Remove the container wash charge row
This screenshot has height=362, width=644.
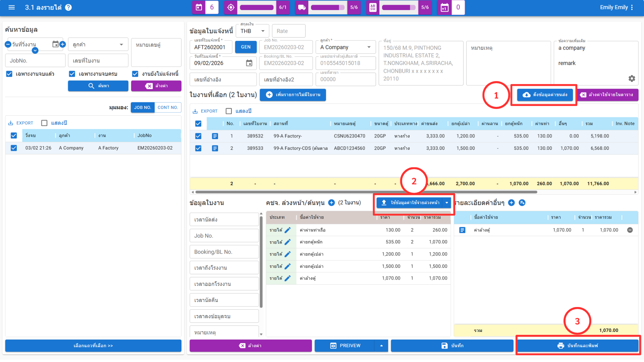630,230
